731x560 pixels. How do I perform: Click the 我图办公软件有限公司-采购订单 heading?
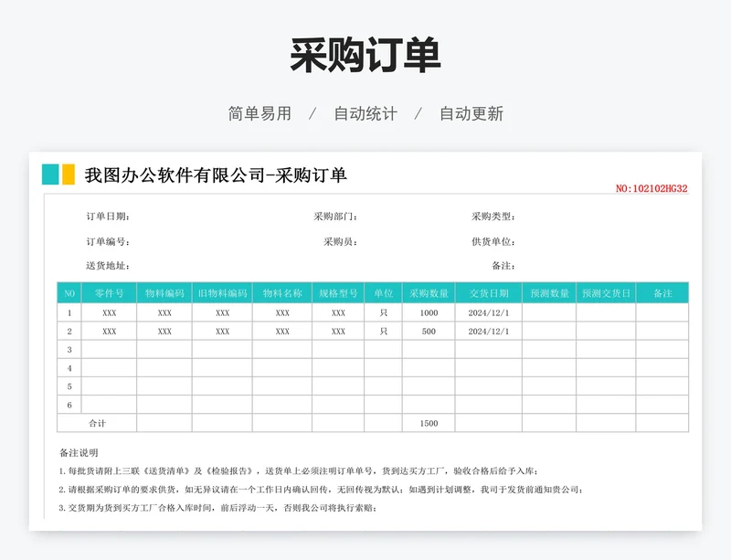click(x=216, y=174)
